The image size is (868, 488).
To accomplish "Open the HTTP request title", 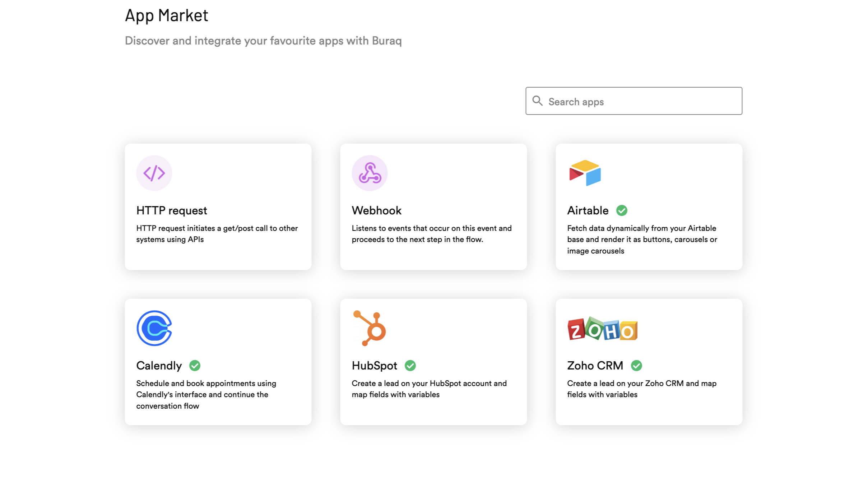I will 172,210.
